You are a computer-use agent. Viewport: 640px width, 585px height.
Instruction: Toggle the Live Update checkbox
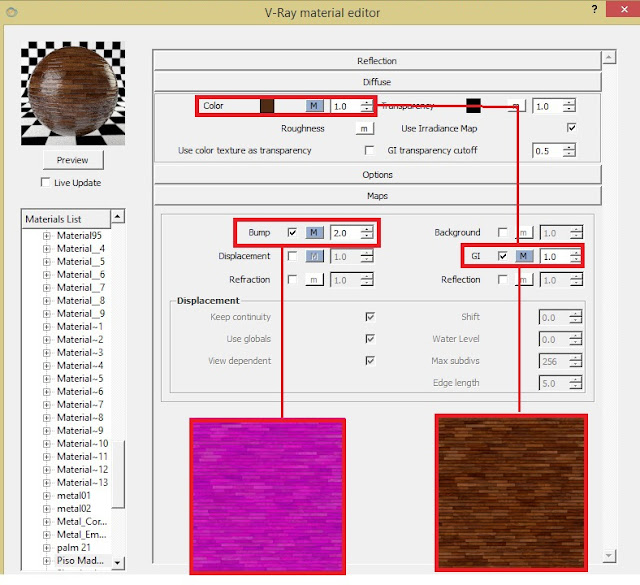(46, 182)
